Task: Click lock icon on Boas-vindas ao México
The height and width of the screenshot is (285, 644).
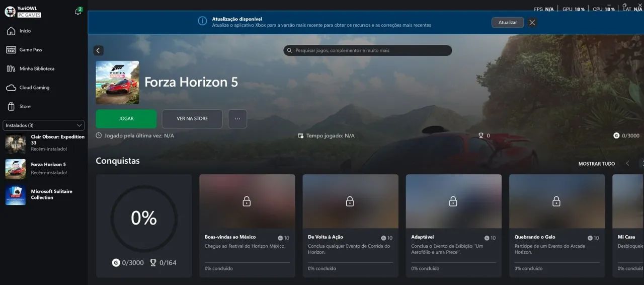Action: [x=247, y=201]
